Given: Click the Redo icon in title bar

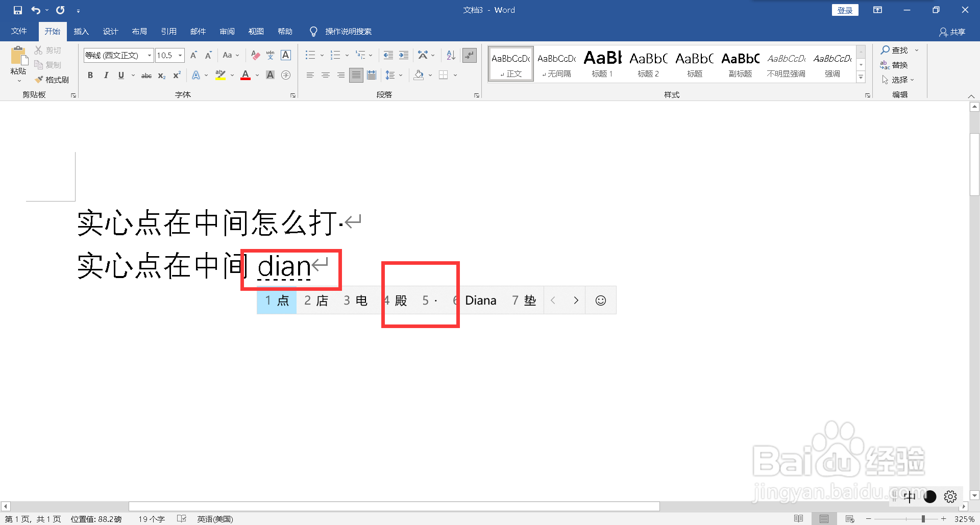Looking at the screenshot, I should point(60,10).
